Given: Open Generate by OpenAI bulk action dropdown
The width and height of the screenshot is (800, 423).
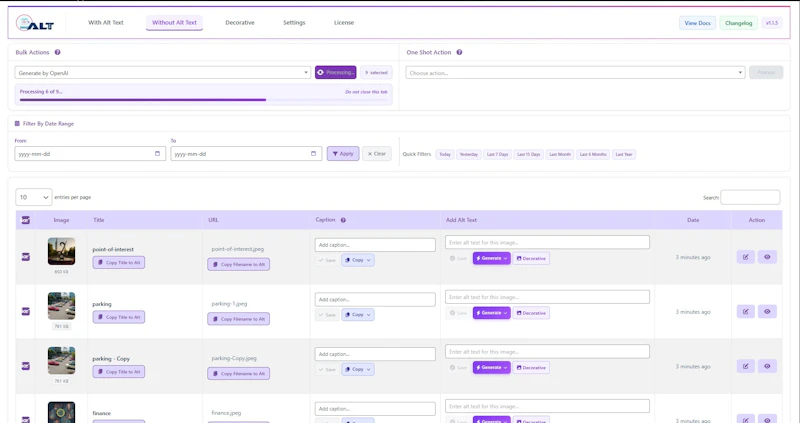Looking at the screenshot, I should click(162, 72).
